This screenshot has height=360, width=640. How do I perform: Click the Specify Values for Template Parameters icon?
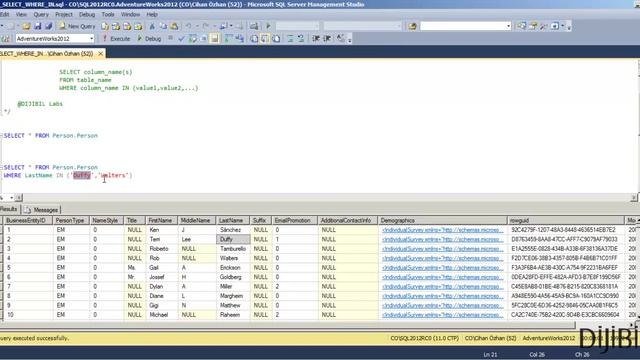340,38
